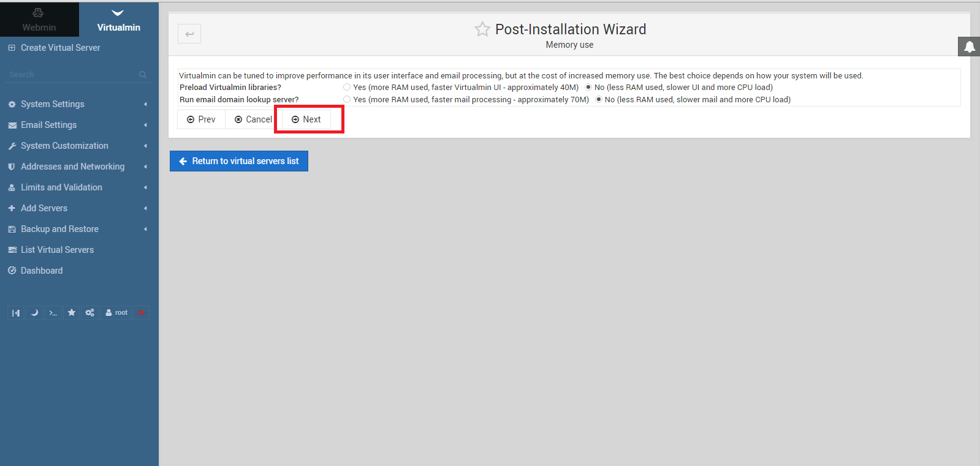Image resolution: width=980 pixels, height=466 pixels.
Task: Click the Webmin logo icon
Action: click(38, 13)
